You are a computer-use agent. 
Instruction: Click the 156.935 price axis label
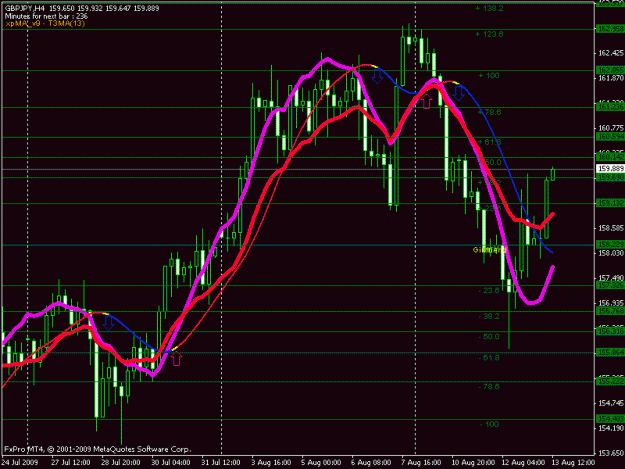(611, 303)
